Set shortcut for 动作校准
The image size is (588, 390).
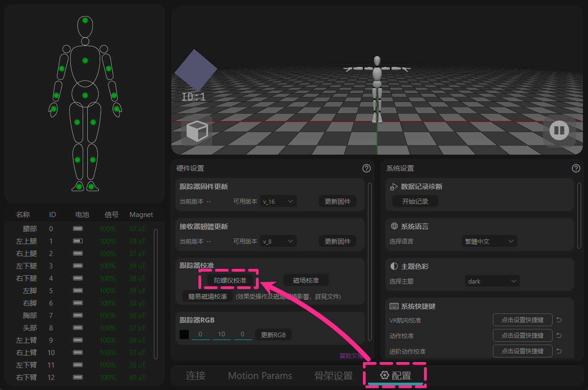523,335
